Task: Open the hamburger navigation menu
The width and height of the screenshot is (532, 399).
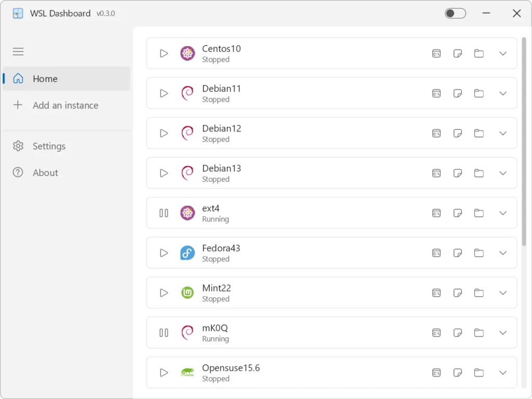Action: tap(18, 51)
